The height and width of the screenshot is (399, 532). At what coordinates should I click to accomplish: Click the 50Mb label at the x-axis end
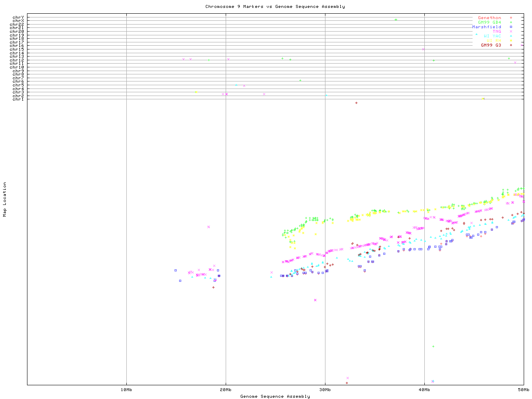[x=523, y=390]
